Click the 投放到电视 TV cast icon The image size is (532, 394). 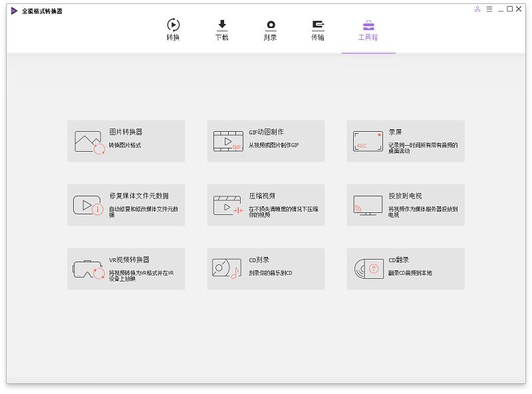coord(368,205)
